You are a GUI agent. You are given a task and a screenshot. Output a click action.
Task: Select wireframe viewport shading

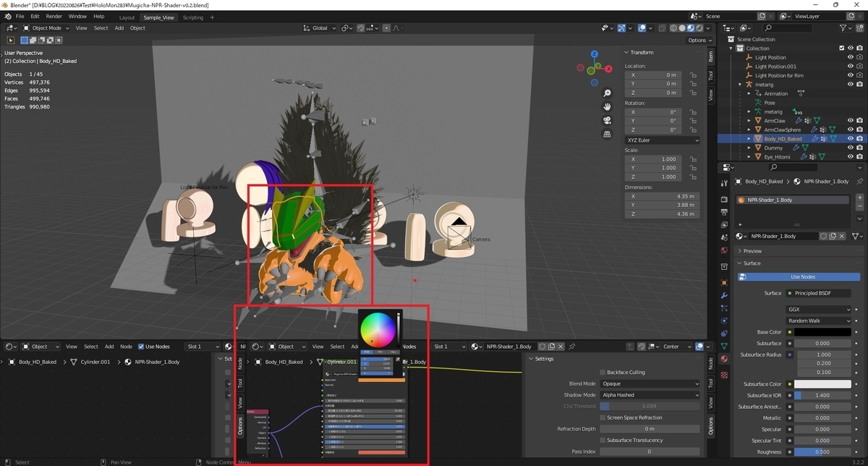[673, 28]
